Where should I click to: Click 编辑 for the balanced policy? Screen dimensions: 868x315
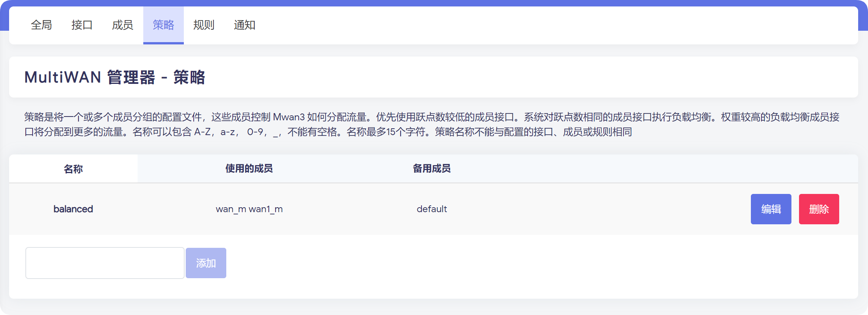pos(771,209)
